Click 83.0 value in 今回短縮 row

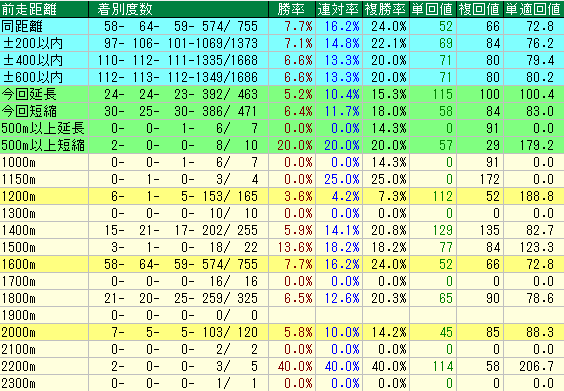(x=540, y=111)
